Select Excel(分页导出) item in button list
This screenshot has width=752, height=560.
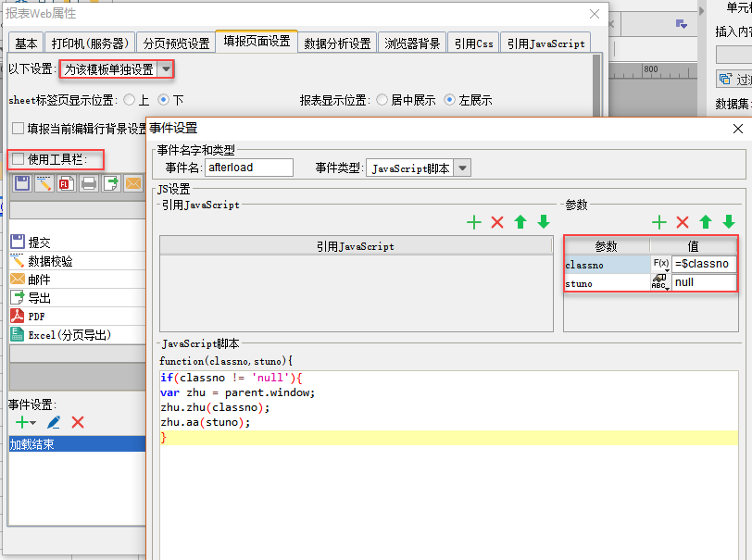(x=77, y=335)
